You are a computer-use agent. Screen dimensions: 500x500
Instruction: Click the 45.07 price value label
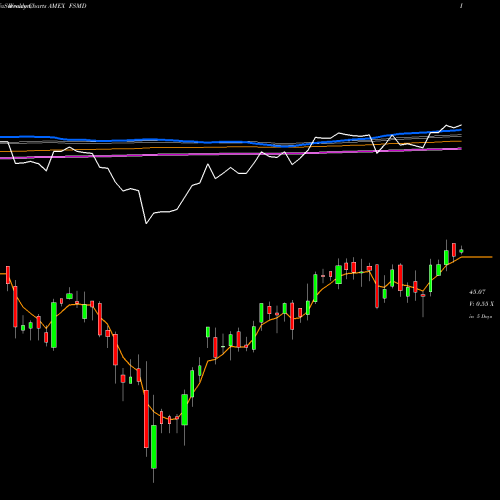[x=477, y=292]
